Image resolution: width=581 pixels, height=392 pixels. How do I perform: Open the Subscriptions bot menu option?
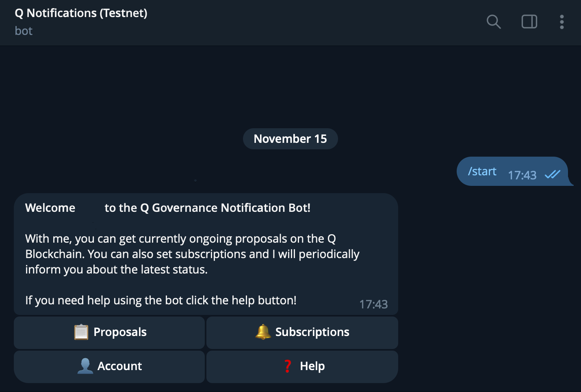302,332
